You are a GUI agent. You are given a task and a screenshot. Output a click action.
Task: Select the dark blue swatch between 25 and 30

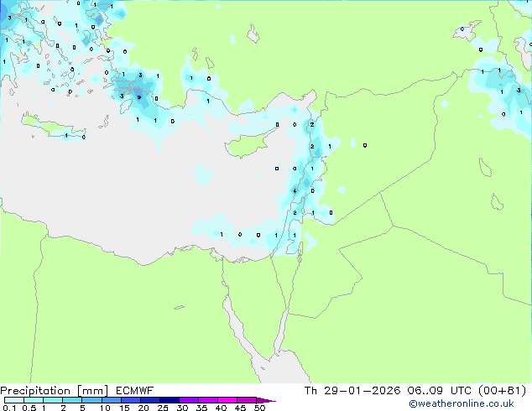[169, 400]
